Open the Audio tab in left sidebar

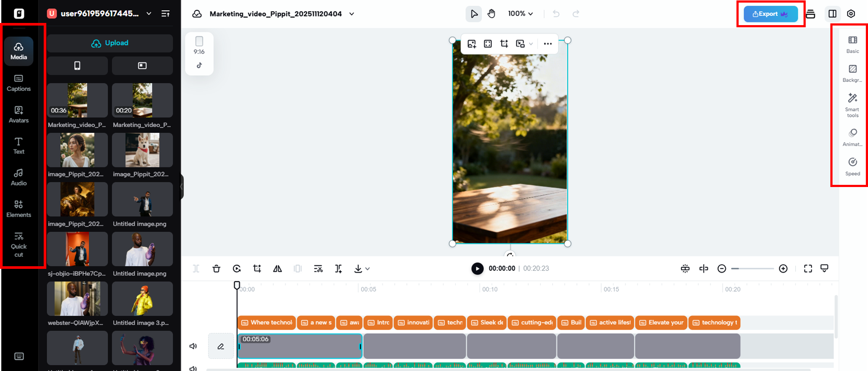click(x=19, y=177)
